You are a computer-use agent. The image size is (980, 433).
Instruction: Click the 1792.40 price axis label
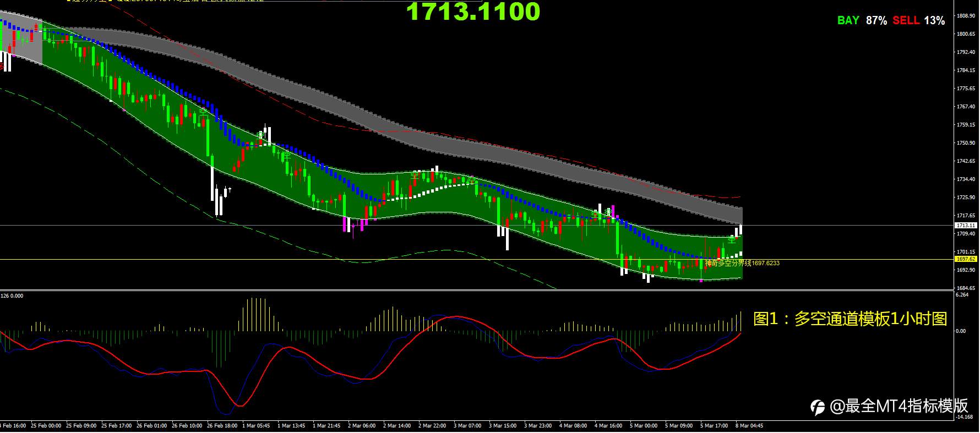click(966, 52)
